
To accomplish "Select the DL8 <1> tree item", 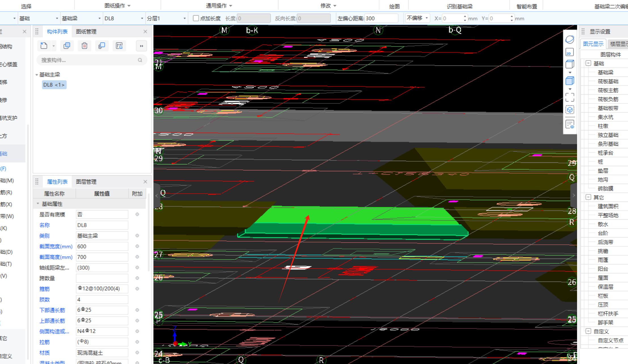I will [x=54, y=85].
